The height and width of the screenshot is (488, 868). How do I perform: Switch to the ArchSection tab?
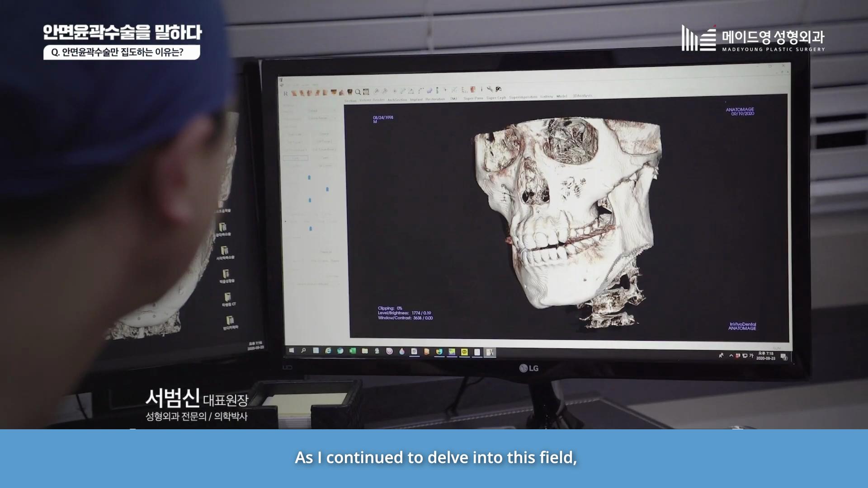(x=397, y=100)
